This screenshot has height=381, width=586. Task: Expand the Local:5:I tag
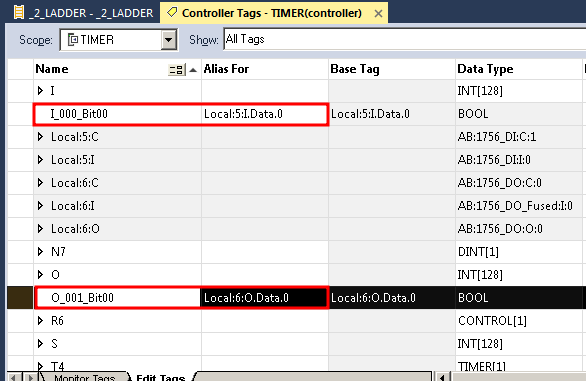pyautogui.click(x=40, y=160)
